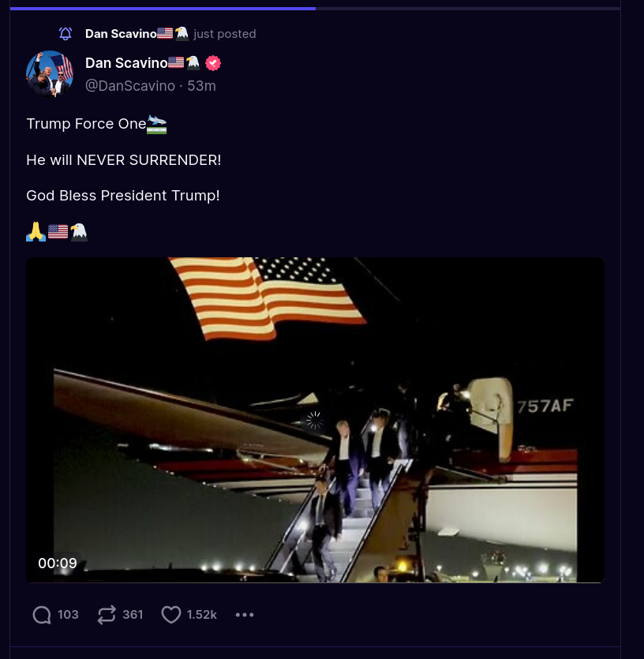Repost using the retruth arrows icon
This screenshot has height=659, width=644.
107,615
